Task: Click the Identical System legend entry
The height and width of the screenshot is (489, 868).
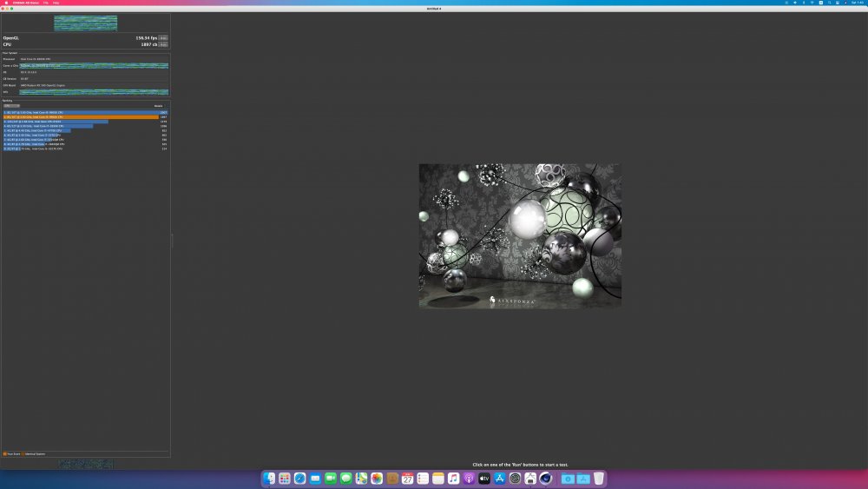Action: point(35,454)
